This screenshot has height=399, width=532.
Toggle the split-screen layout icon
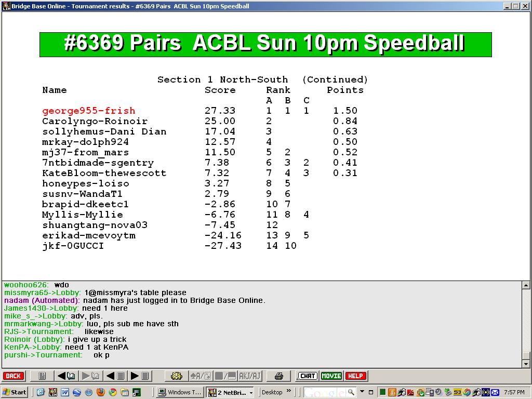pyautogui.click(x=225, y=376)
